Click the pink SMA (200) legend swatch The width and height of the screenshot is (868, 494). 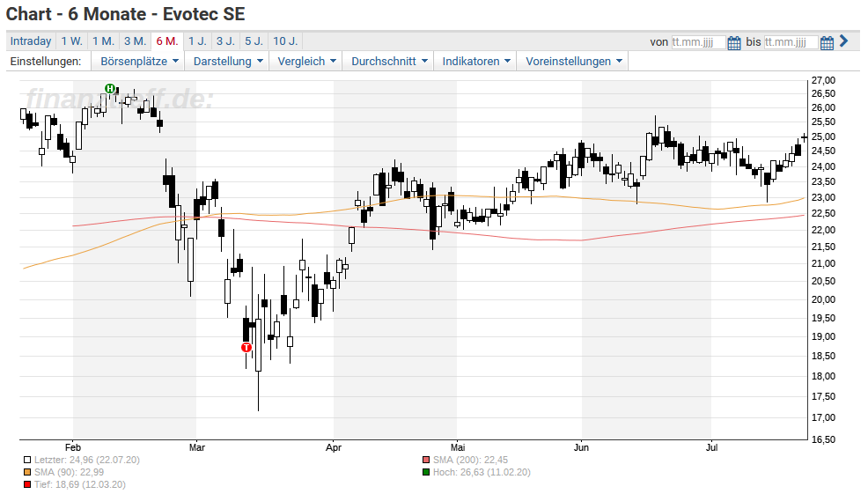pos(426,460)
